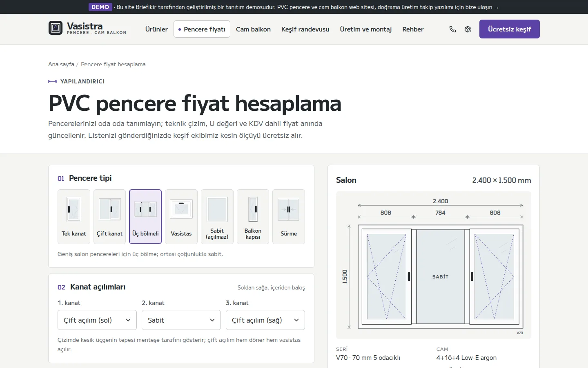Open the 1. kanat dropdown

pyautogui.click(x=97, y=320)
